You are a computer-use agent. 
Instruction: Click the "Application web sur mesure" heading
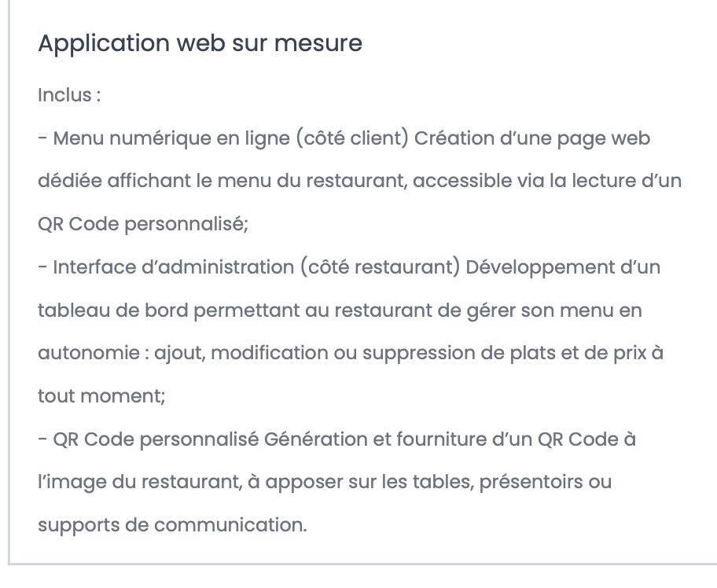click(x=200, y=44)
